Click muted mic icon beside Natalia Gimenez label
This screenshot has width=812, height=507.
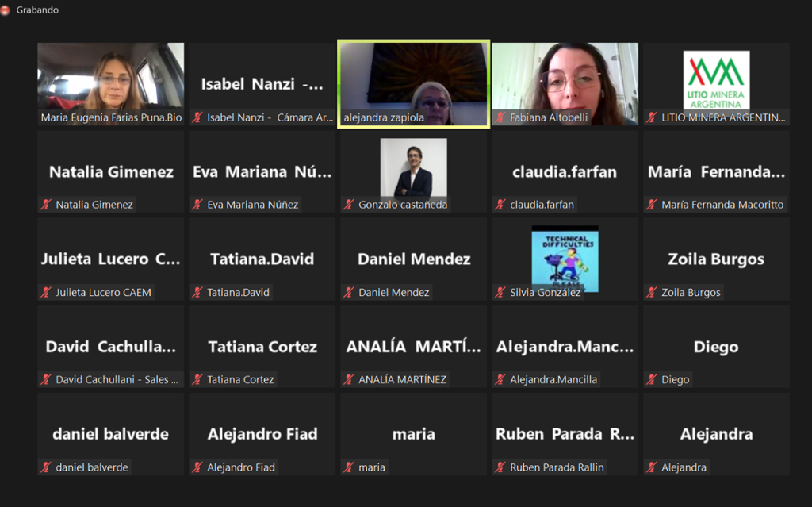(x=46, y=205)
